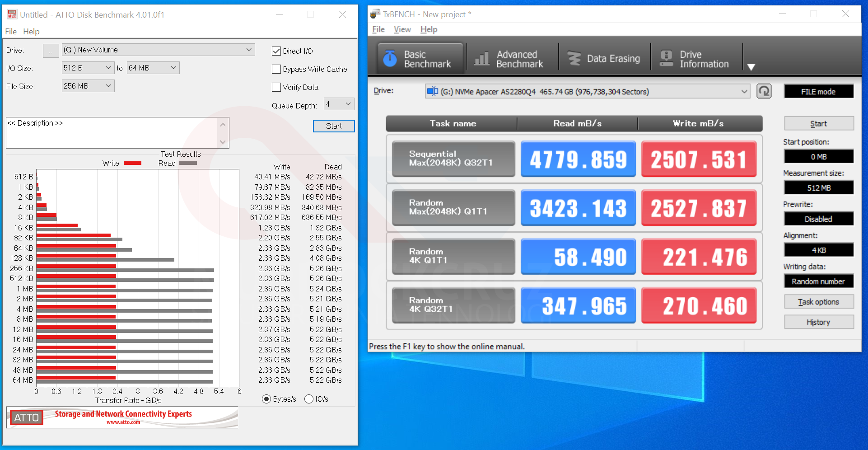This screenshot has width=868, height=450.
Task: Switch to the Drive Information tab
Action: click(x=696, y=58)
